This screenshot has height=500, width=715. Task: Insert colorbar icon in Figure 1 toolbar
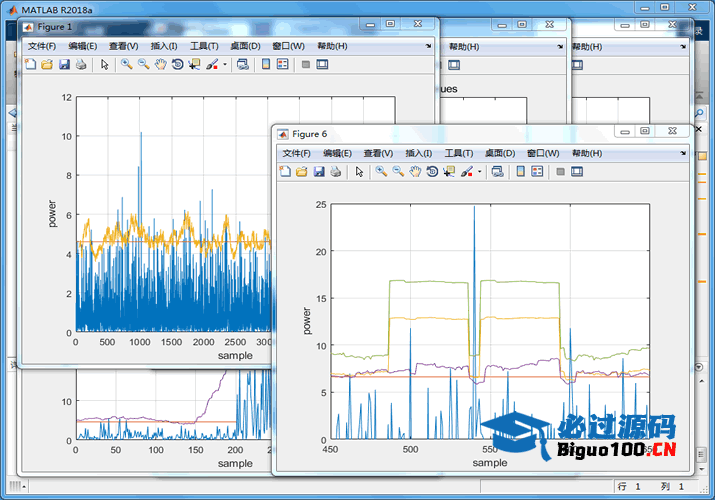(x=266, y=64)
